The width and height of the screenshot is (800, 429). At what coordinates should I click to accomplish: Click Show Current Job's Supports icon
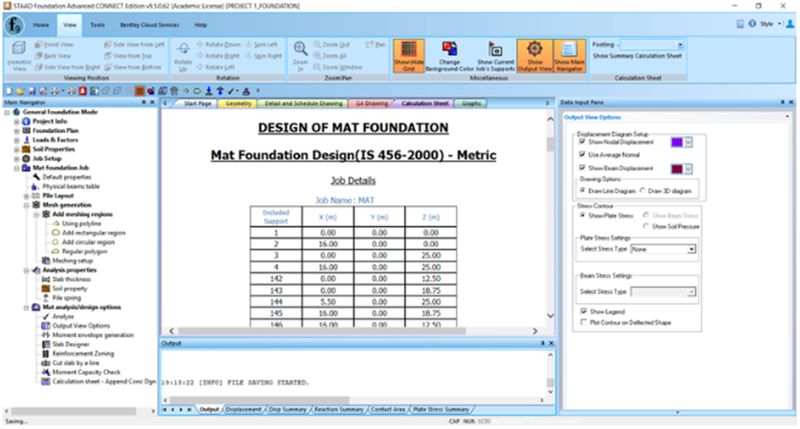tap(495, 53)
